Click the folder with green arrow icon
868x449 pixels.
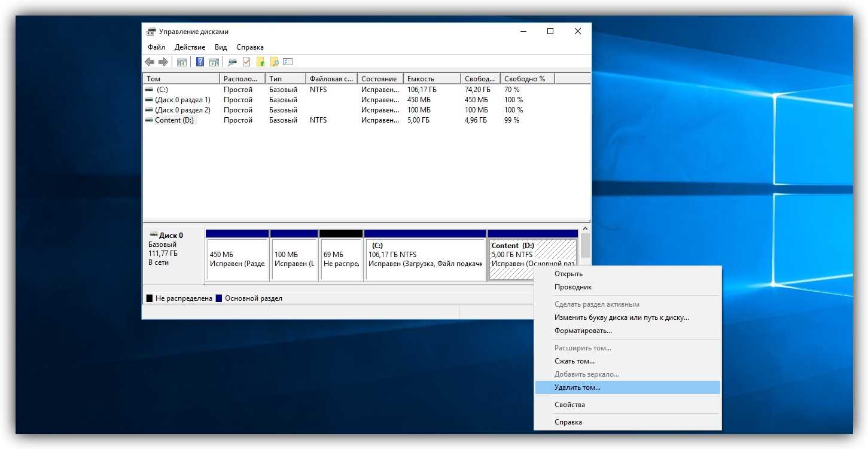tap(261, 62)
